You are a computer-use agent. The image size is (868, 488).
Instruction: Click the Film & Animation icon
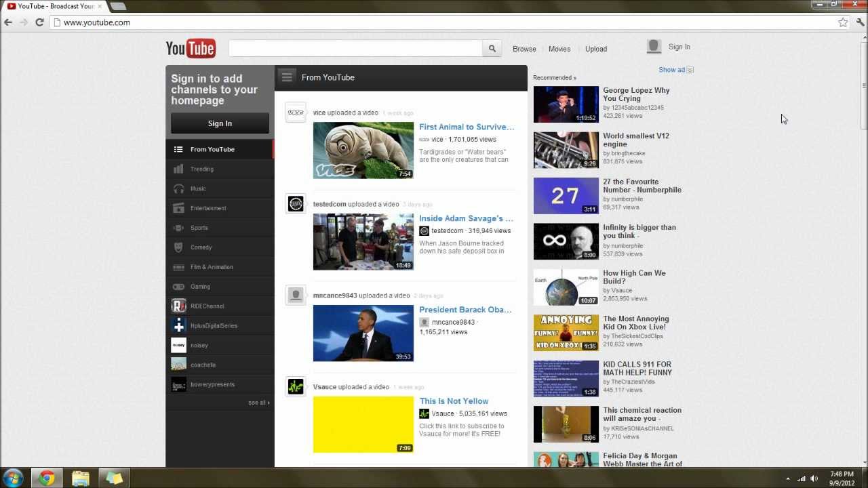pos(178,267)
